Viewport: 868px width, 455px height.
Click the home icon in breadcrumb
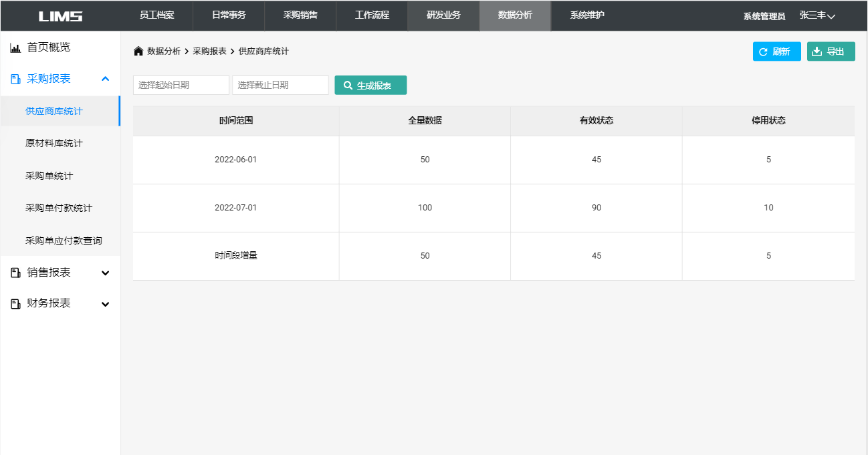[x=138, y=51]
